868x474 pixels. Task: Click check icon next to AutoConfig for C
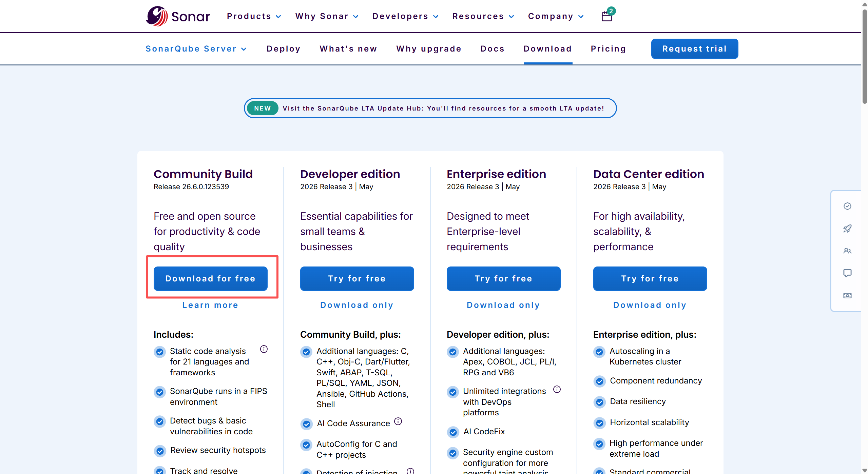coord(306,445)
